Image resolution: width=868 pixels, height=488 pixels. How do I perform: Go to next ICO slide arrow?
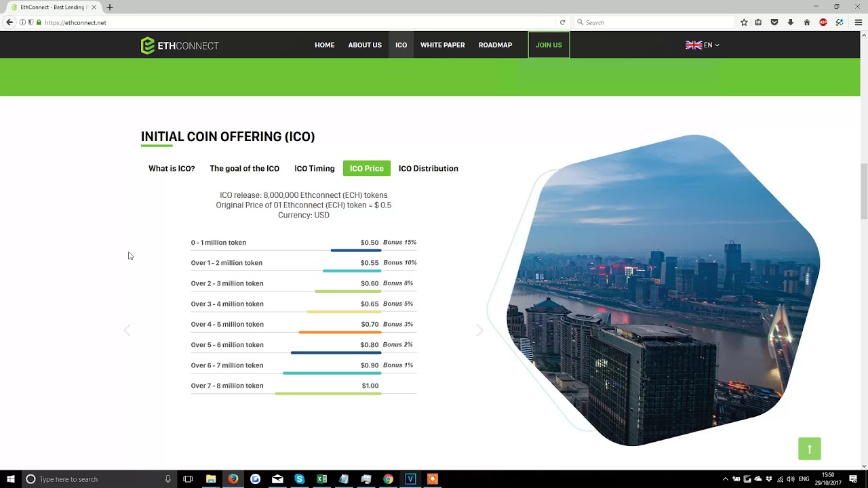pyautogui.click(x=479, y=331)
